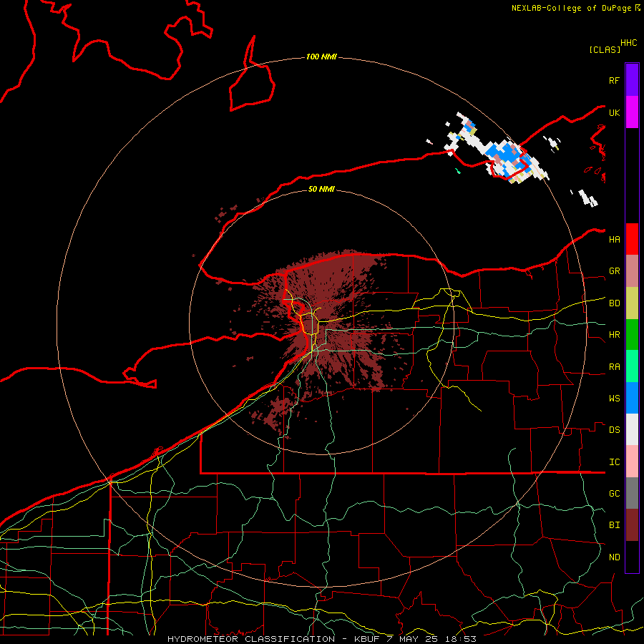The height and width of the screenshot is (644, 644).
Task: Click the HR legend label
Action: (x=615, y=335)
